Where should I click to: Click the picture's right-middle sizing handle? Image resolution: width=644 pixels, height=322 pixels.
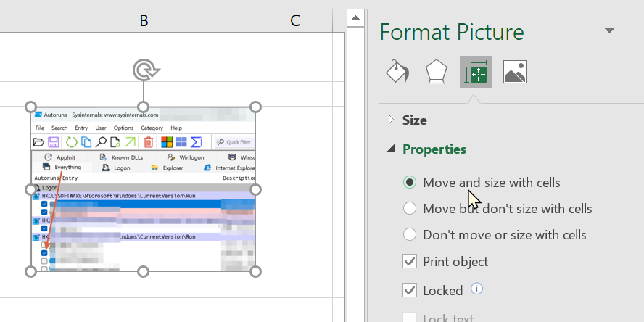[x=255, y=189]
